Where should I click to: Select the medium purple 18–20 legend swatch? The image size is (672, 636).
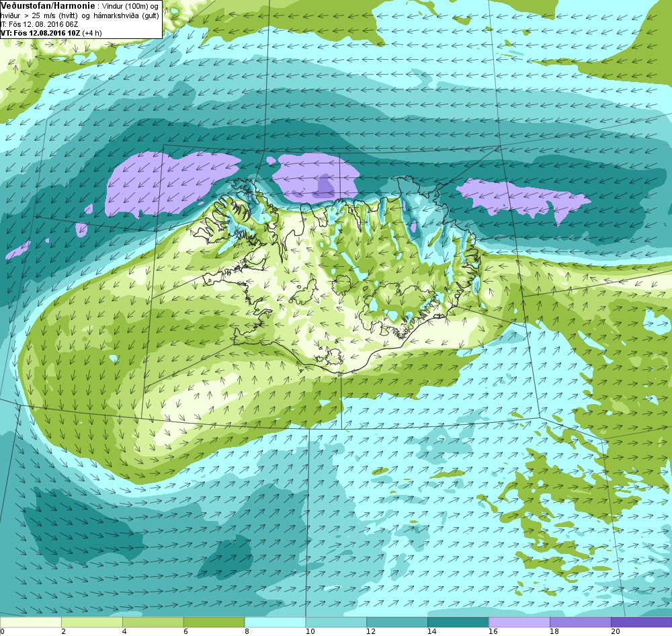pyautogui.click(x=581, y=623)
